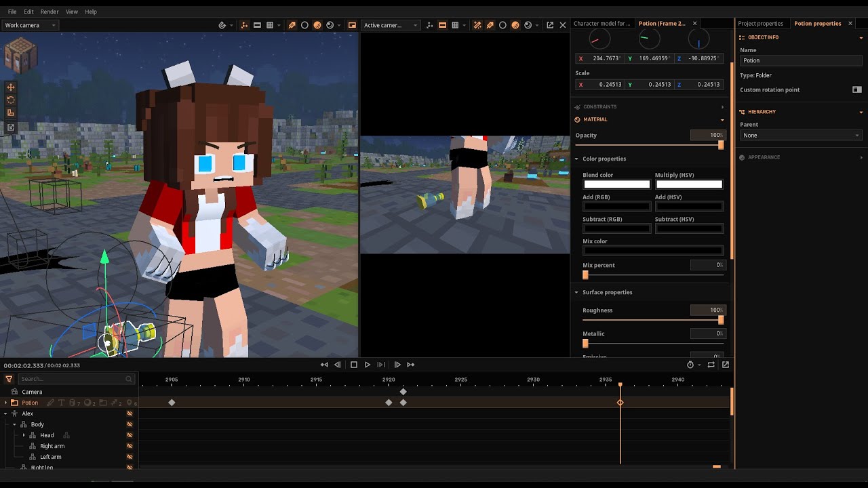Toggle active camera aspect ratio frame
Image resolution: width=868 pixels, height=488 pixels.
coord(442,25)
